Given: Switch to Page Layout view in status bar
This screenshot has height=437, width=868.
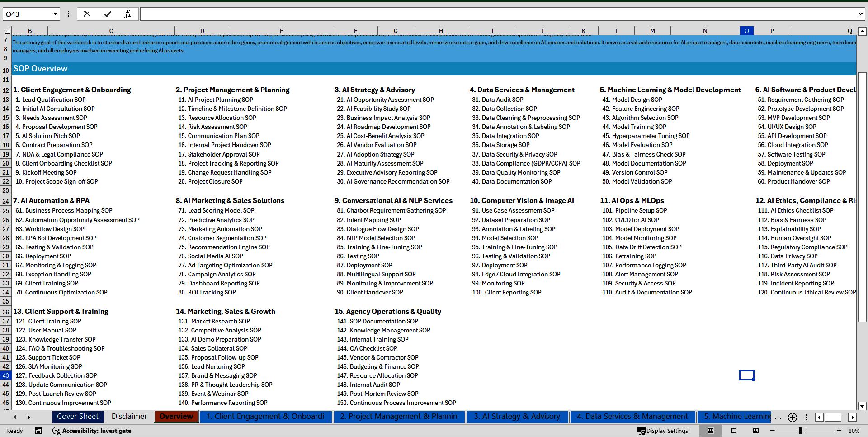Looking at the screenshot, I should point(733,431).
